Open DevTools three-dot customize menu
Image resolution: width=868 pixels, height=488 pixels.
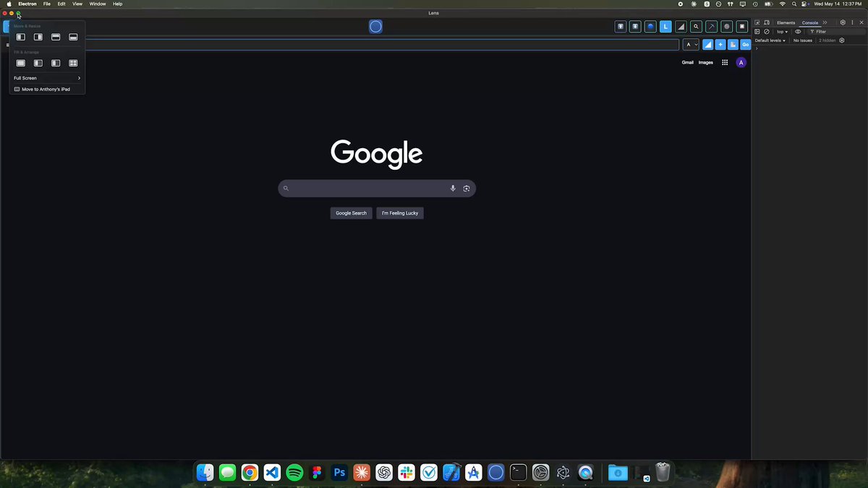click(851, 22)
